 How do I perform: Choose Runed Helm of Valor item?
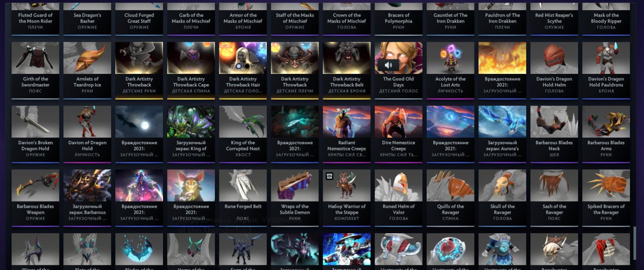(398, 198)
